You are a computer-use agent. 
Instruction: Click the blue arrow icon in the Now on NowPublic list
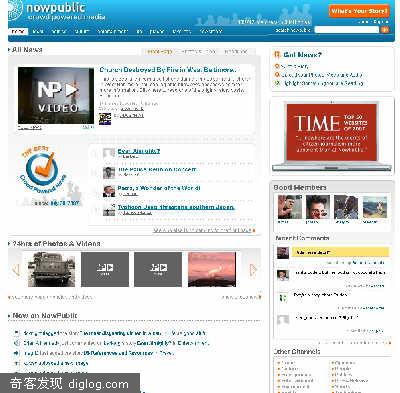point(16,353)
